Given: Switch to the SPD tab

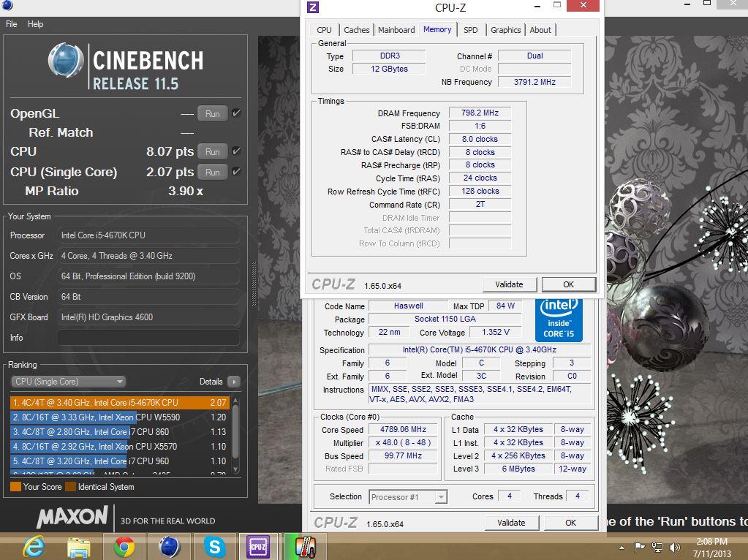Looking at the screenshot, I should tap(470, 30).
